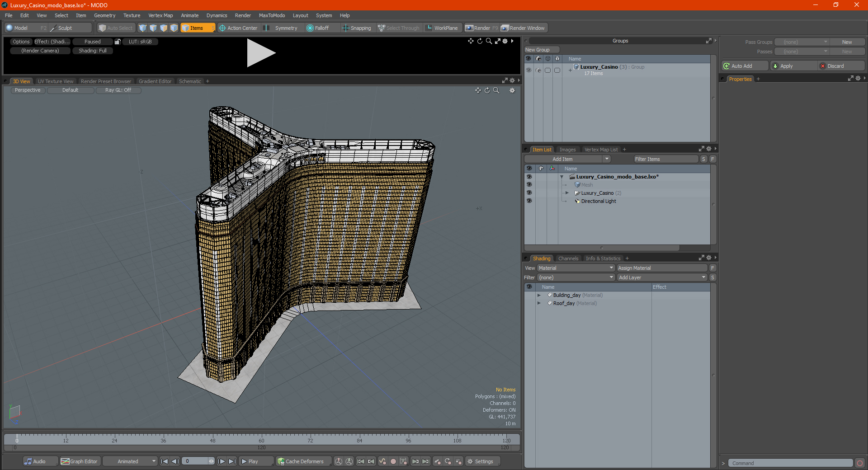Click 3D viewport rotate icon
This screenshot has height=470, width=868.
487,90
